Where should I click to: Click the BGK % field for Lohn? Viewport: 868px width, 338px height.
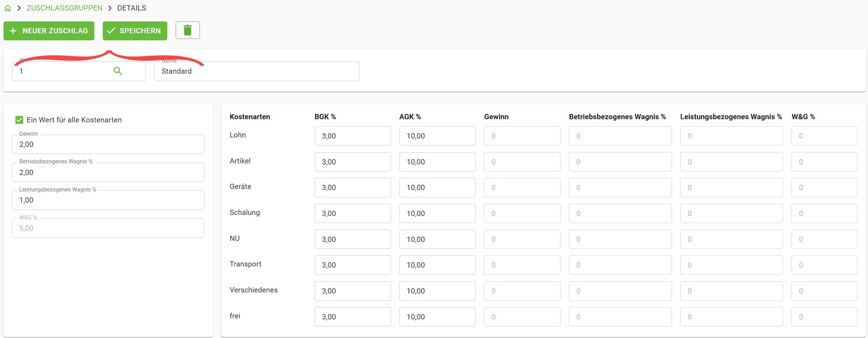352,136
